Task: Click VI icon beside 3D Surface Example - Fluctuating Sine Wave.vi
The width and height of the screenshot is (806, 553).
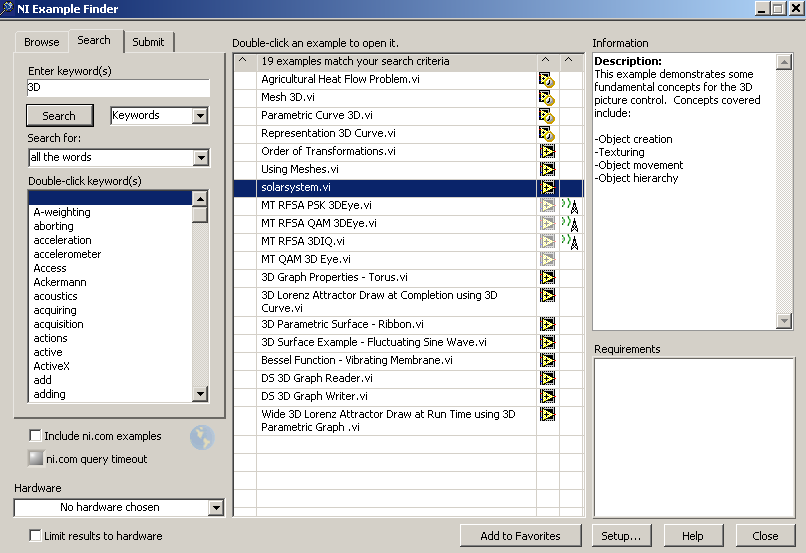Action: click(x=547, y=343)
